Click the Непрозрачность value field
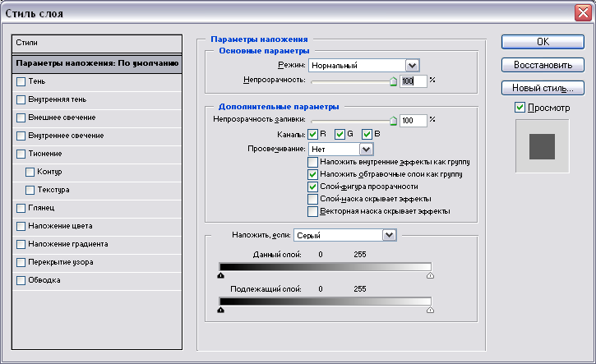Screen dimensions: 596x364 414,81
